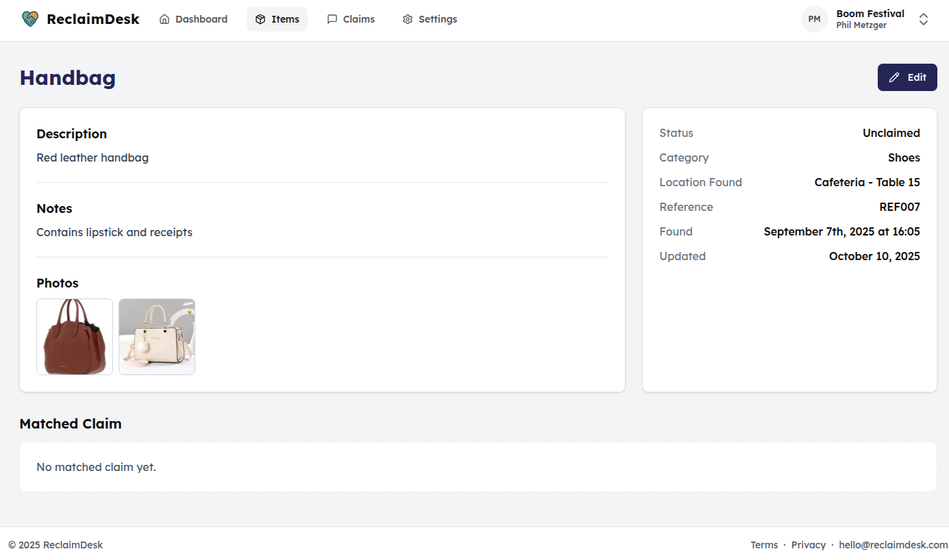Open the Privacy link

coord(809,544)
